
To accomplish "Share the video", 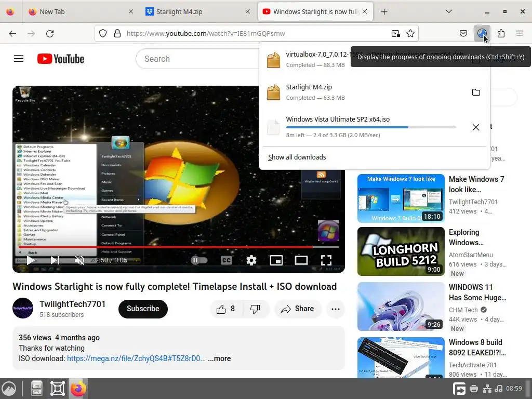I will pos(298,309).
